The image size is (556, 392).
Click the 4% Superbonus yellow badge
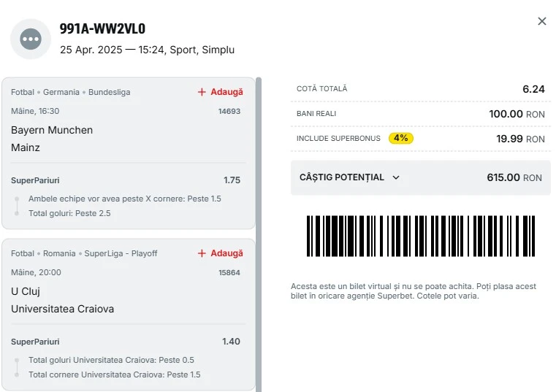tap(400, 138)
